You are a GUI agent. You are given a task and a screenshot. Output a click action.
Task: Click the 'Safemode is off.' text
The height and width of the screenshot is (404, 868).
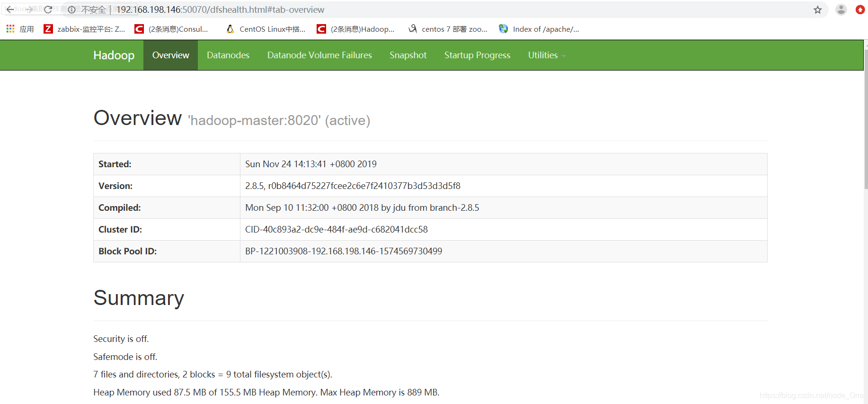pyautogui.click(x=125, y=357)
